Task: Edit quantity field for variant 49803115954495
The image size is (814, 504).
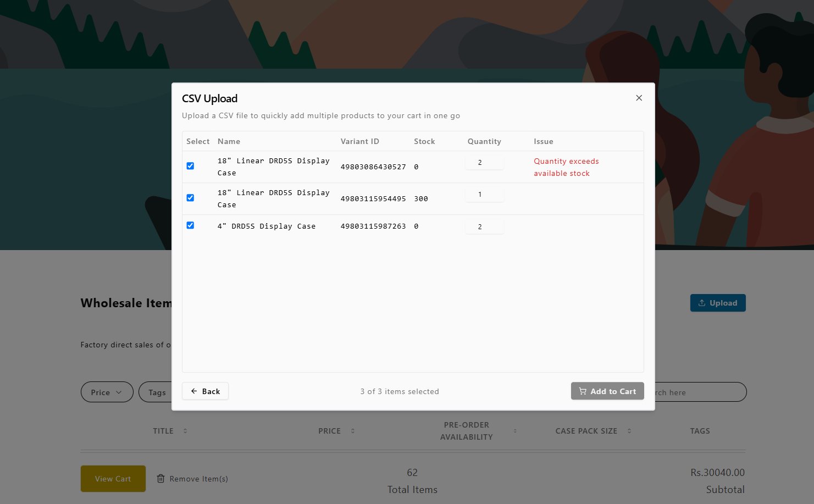Action: (x=484, y=195)
